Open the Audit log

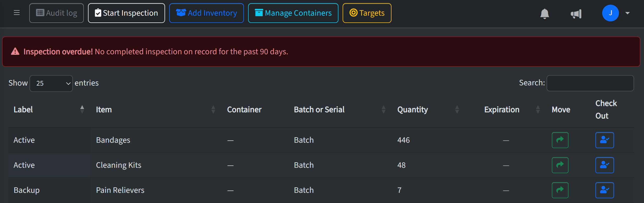56,13
